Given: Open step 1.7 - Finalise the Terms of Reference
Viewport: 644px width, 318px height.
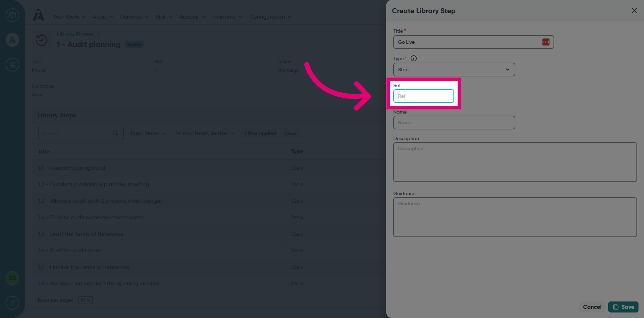Looking at the screenshot, I should coord(83,267).
